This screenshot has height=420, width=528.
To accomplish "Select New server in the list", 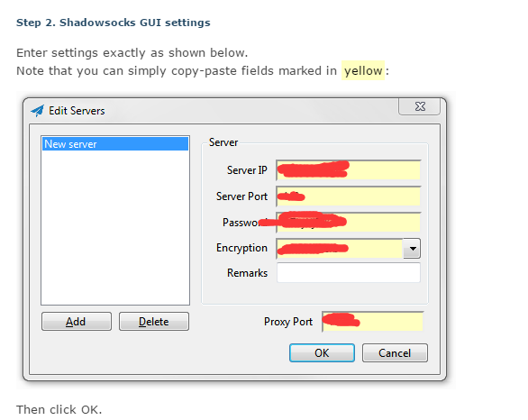I will [114, 144].
